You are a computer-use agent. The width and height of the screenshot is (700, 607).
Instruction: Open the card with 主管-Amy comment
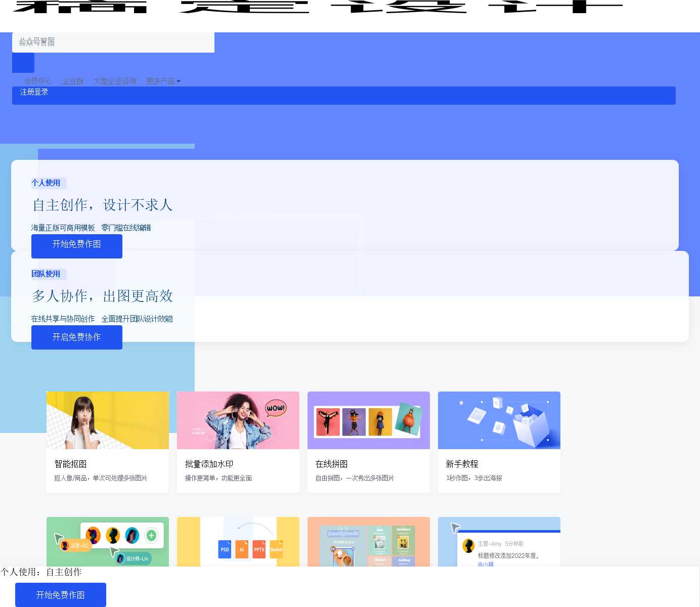[x=499, y=542]
